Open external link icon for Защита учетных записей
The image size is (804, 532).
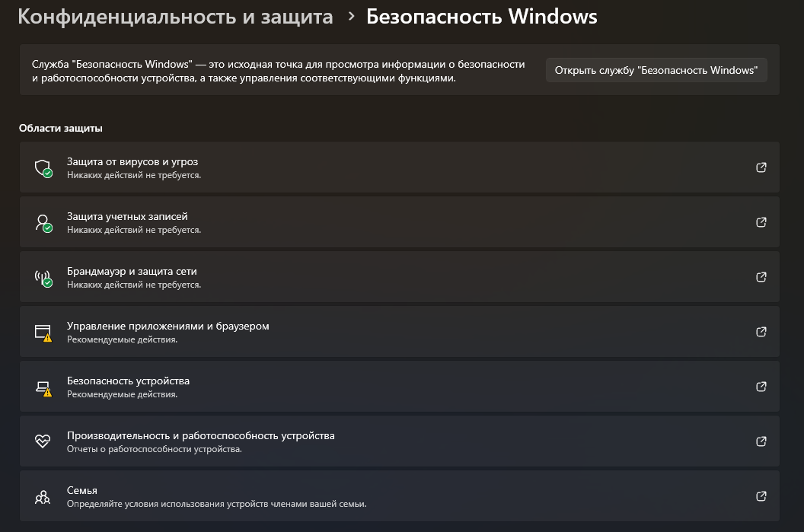[x=761, y=222]
